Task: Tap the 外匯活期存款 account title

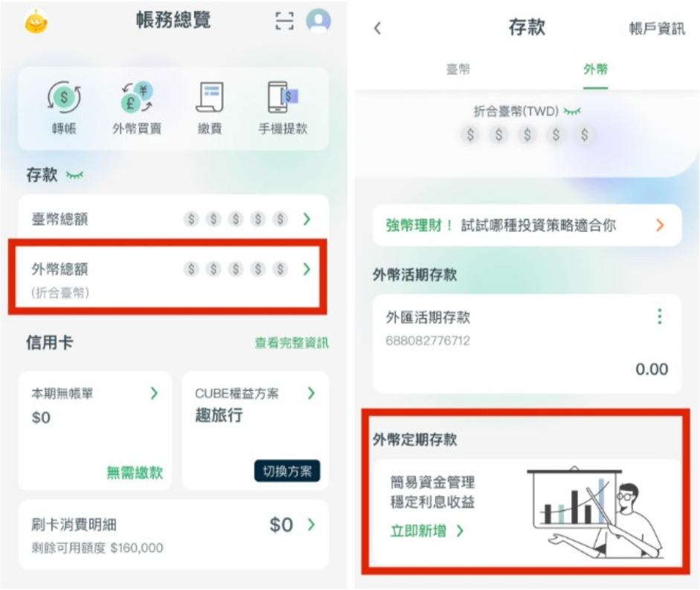Action: (x=428, y=317)
